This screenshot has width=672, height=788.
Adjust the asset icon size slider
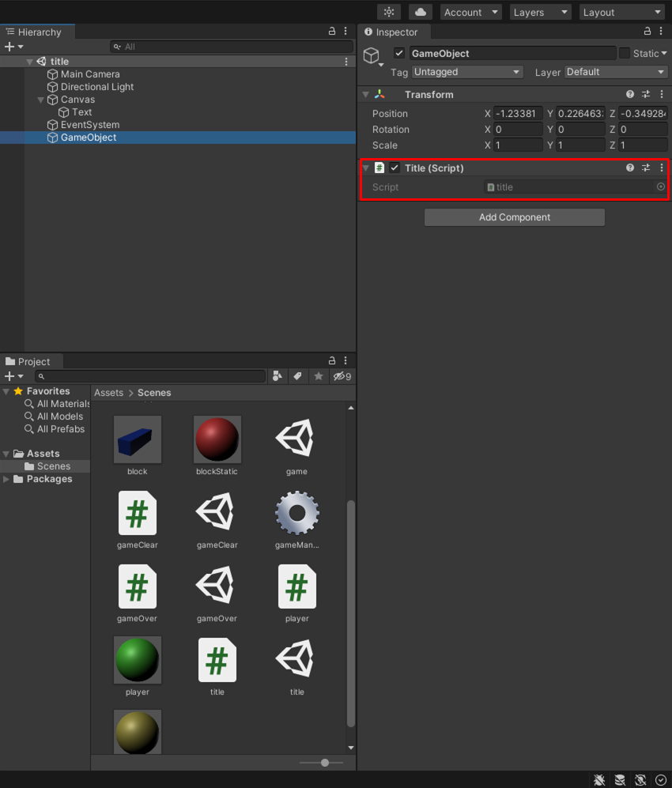point(324,763)
